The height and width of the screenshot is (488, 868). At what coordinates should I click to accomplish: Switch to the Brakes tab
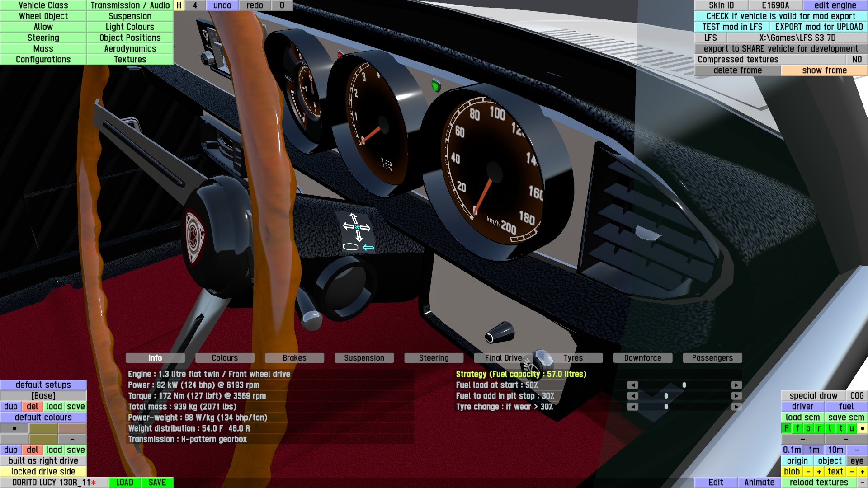click(x=294, y=358)
